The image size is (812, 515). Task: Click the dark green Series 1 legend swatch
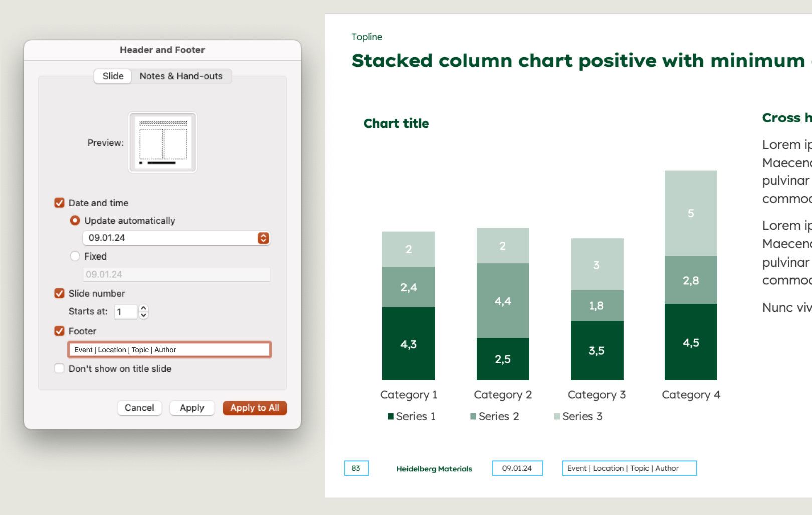point(391,416)
